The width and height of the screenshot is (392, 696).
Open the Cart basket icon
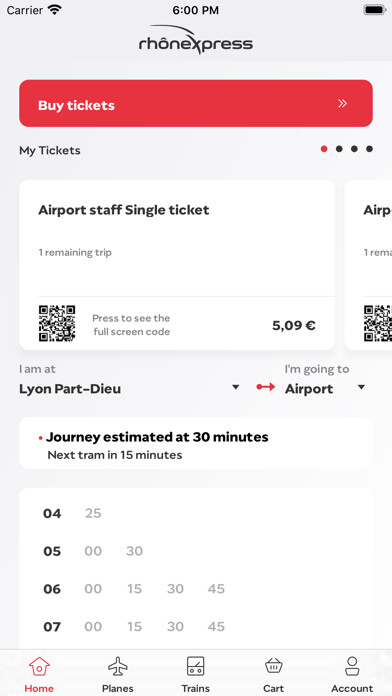[x=273, y=667]
